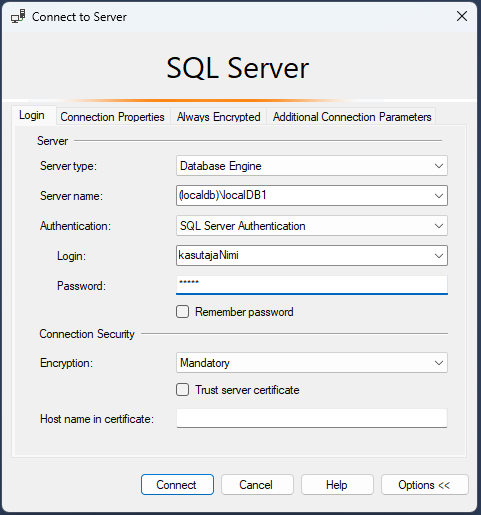Focus the Password input field
Screen dimensions: 481x515
(x=312, y=285)
